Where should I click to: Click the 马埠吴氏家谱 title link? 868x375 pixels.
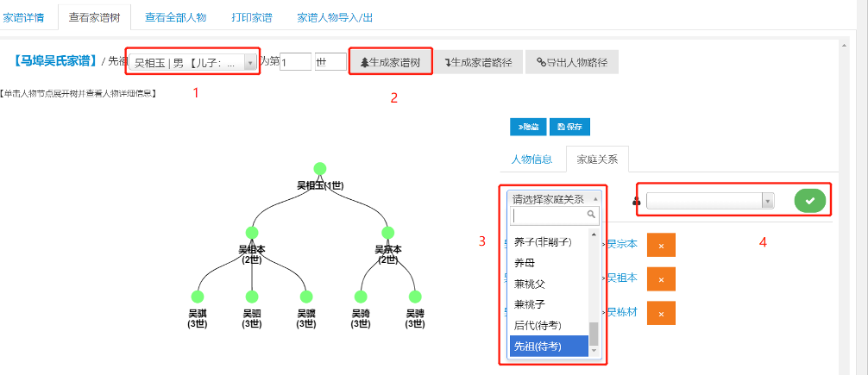click(x=55, y=61)
